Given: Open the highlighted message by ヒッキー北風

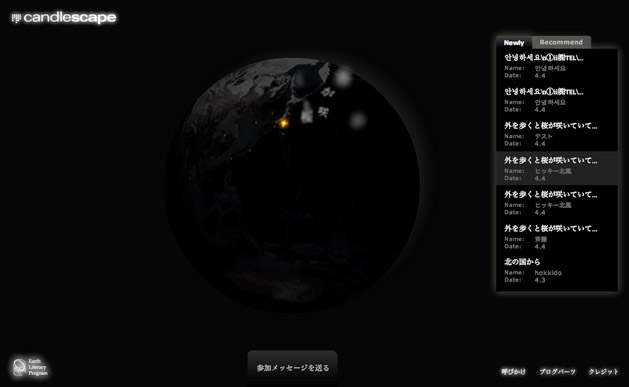Looking at the screenshot, I should click(557, 168).
